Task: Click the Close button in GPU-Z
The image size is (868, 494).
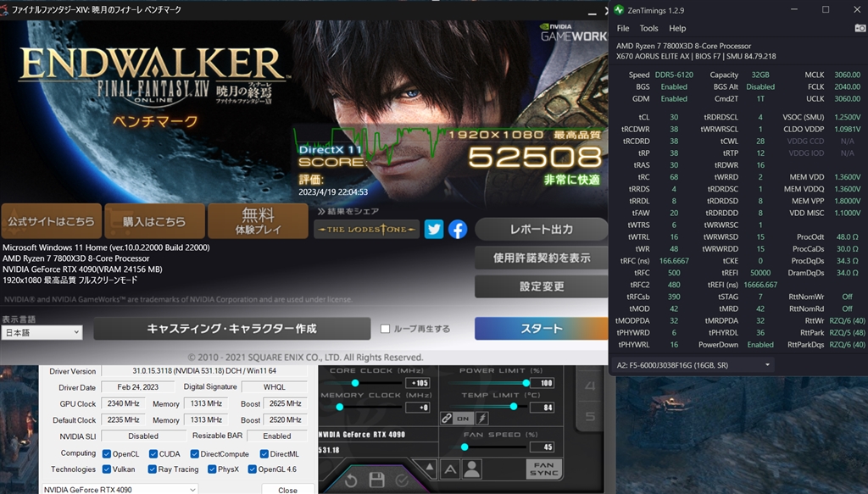Action: pos(287,490)
